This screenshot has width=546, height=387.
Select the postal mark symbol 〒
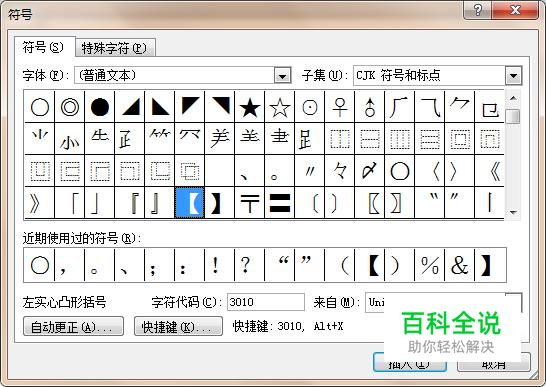tap(250, 203)
